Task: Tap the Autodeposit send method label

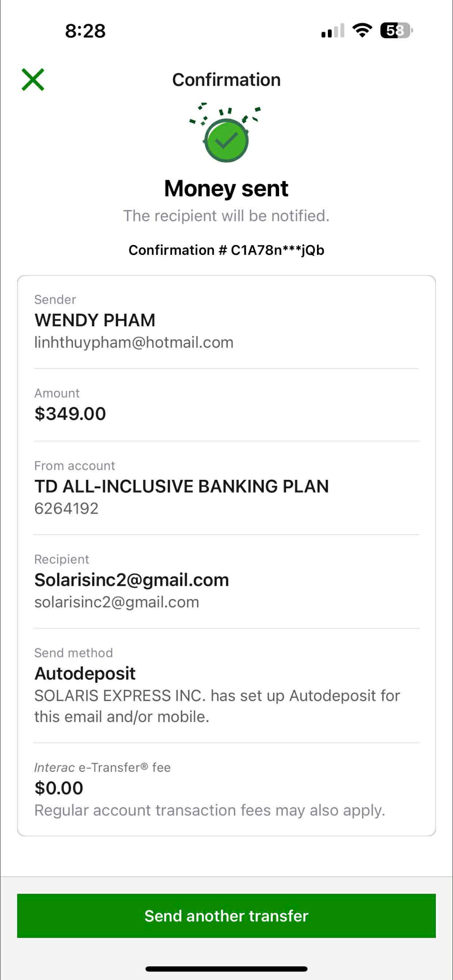Action: click(85, 673)
